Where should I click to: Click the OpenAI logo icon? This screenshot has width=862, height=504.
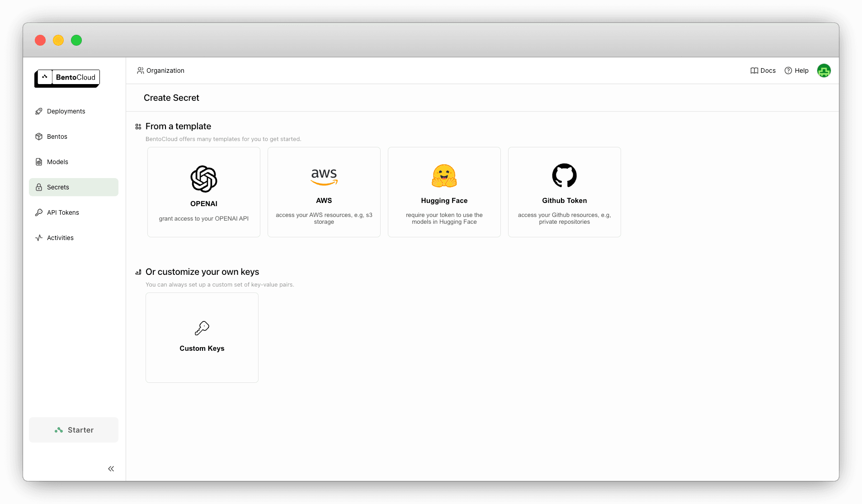click(204, 179)
